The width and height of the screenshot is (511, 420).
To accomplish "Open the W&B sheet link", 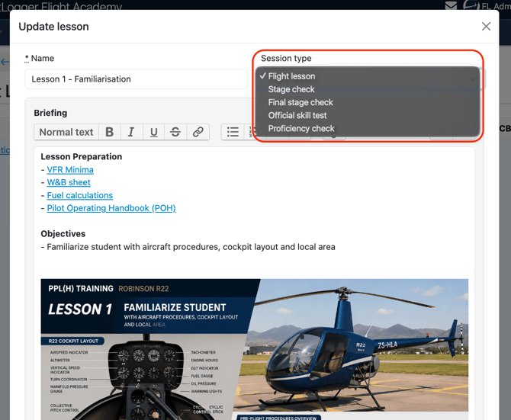I will coord(69,182).
